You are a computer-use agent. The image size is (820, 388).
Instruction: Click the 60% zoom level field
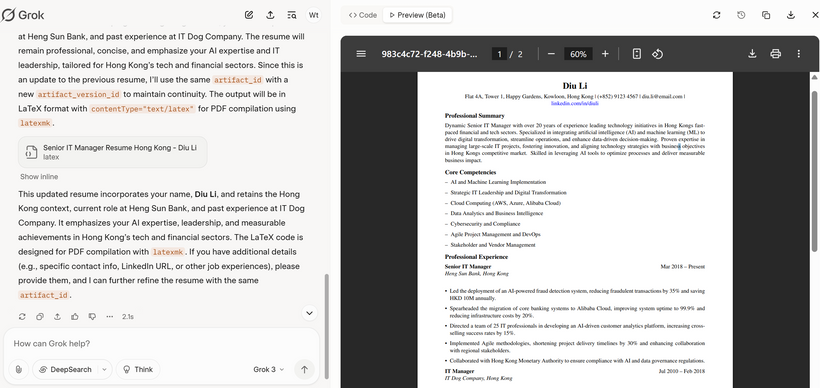coord(578,54)
